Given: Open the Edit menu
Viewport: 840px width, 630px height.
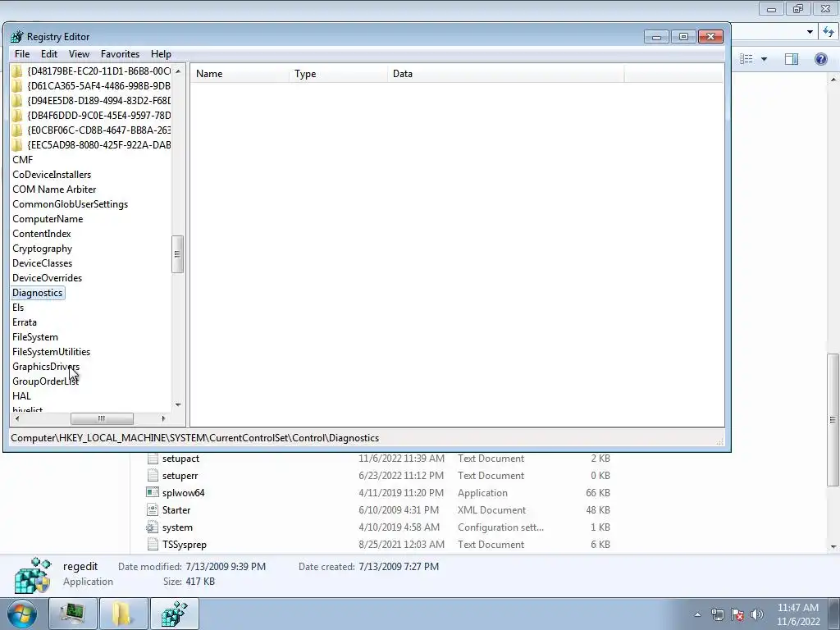Looking at the screenshot, I should click(48, 54).
